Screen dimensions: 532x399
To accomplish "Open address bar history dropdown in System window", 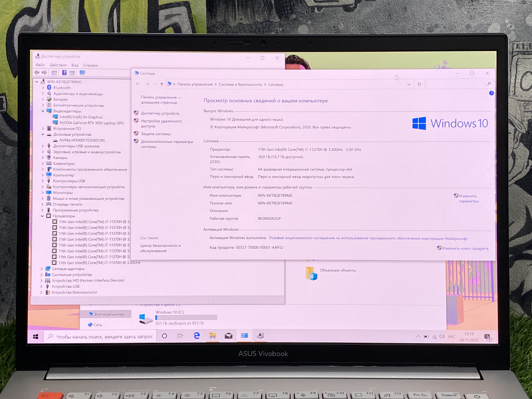I will pyautogui.click(x=409, y=84).
